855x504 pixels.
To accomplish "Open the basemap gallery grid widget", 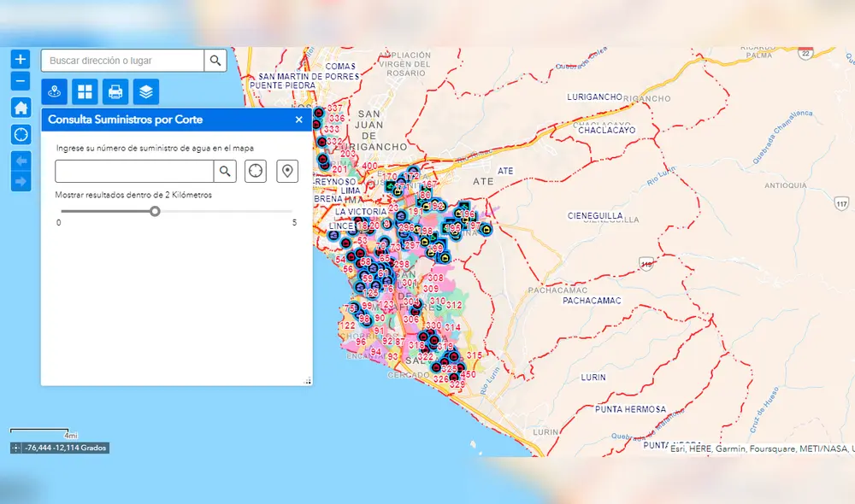I will [85, 91].
